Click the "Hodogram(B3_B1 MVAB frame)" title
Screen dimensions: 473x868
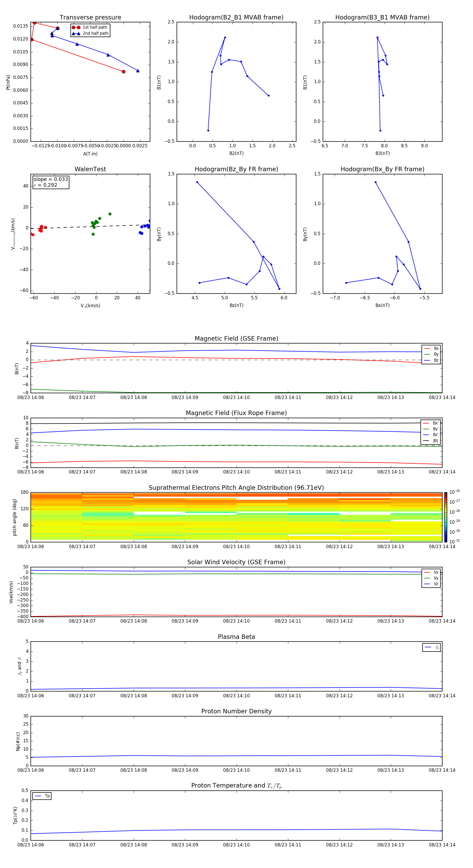click(382, 17)
